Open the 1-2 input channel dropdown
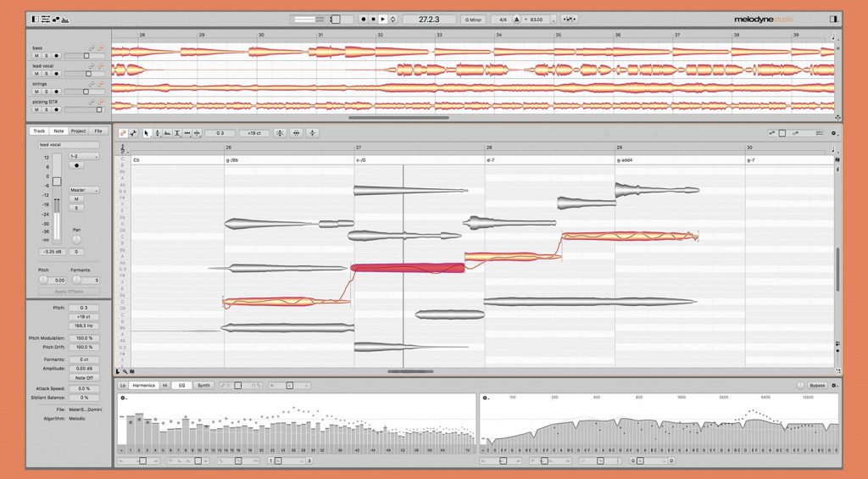This screenshot has width=868, height=479. click(x=83, y=157)
